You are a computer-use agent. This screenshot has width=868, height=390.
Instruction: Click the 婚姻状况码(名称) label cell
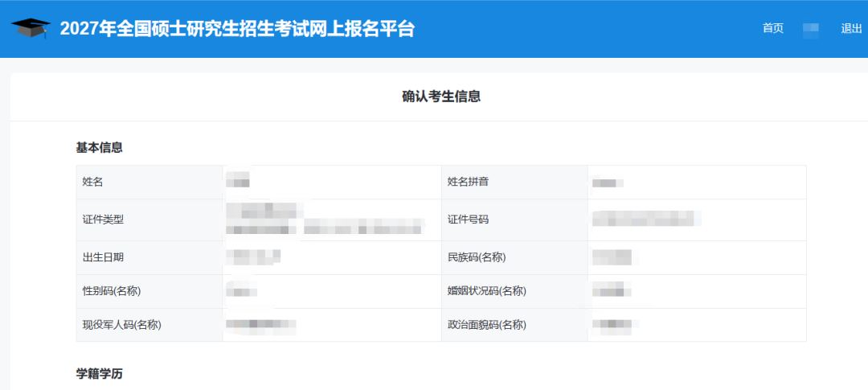click(x=515, y=291)
